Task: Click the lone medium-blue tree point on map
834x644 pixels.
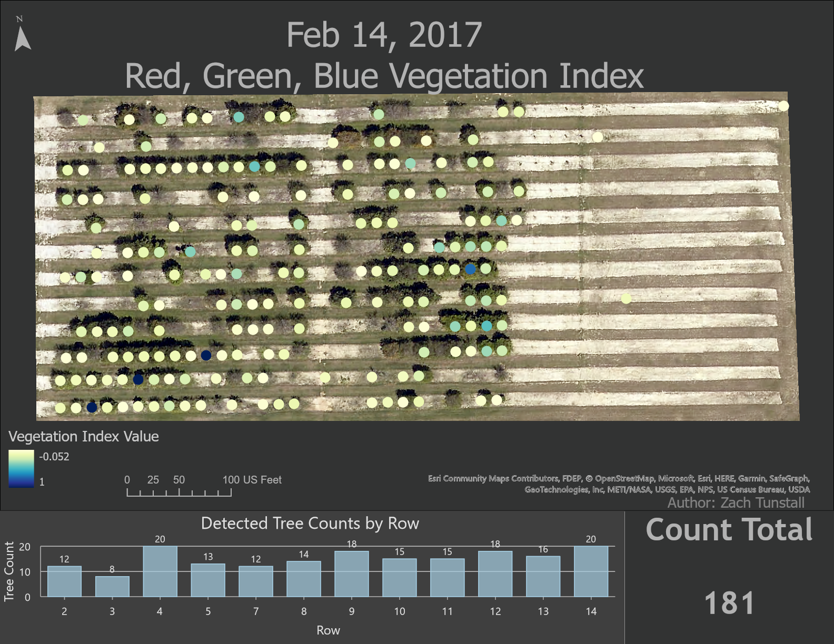Action: 470,269
